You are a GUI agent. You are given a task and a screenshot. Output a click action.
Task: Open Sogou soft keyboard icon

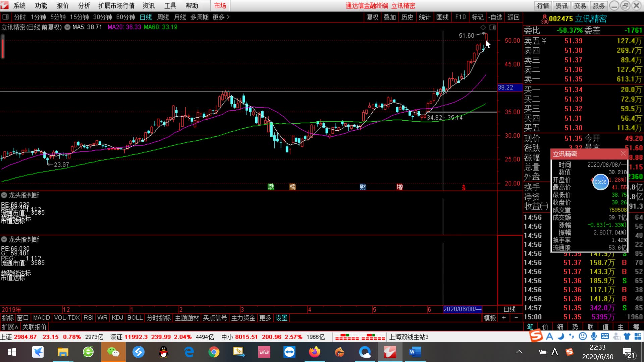[x=605, y=336]
